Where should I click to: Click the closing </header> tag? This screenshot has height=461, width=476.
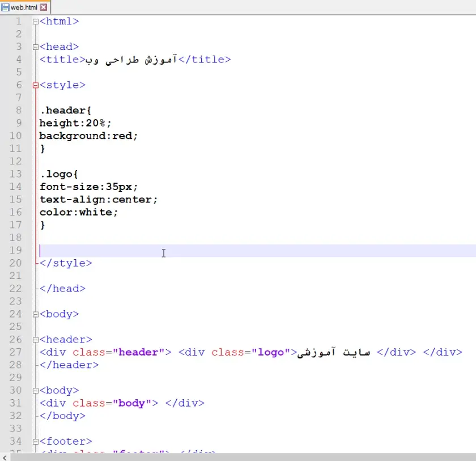point(69,365)
